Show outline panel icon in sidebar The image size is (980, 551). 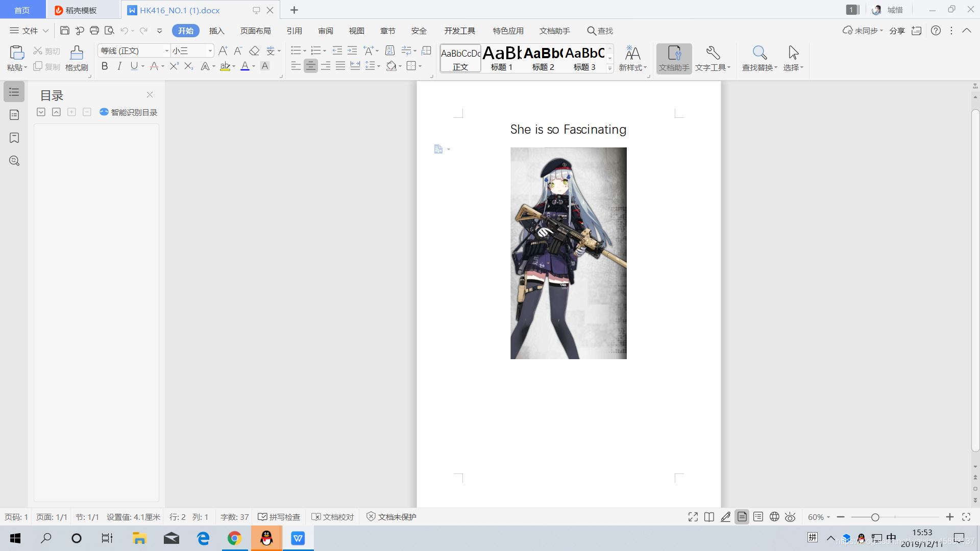[14, 92]
